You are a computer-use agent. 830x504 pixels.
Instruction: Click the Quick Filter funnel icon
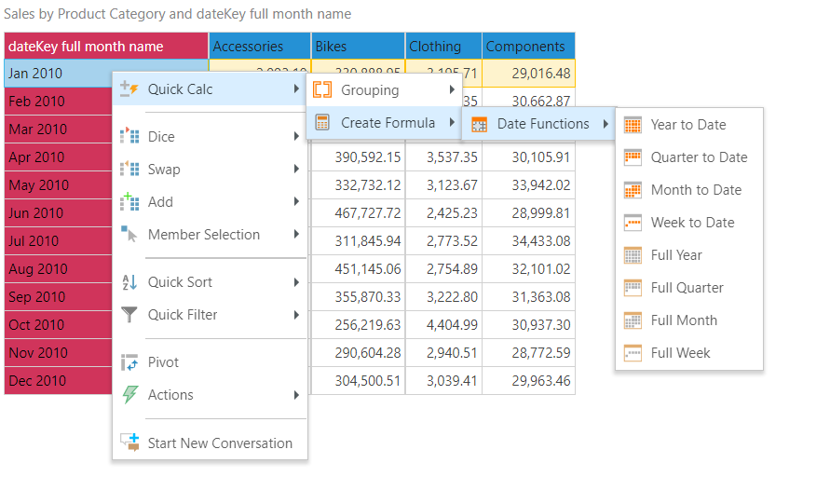pos(129,315)
